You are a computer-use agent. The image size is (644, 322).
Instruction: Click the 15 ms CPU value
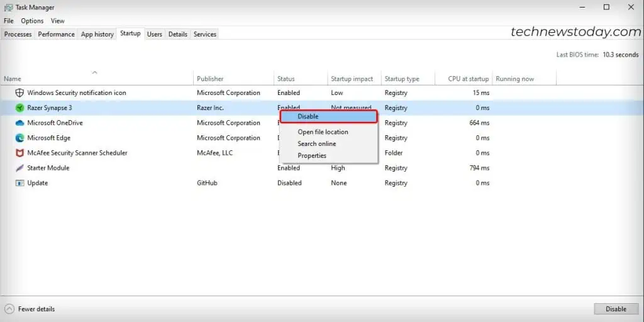(481, 93)
